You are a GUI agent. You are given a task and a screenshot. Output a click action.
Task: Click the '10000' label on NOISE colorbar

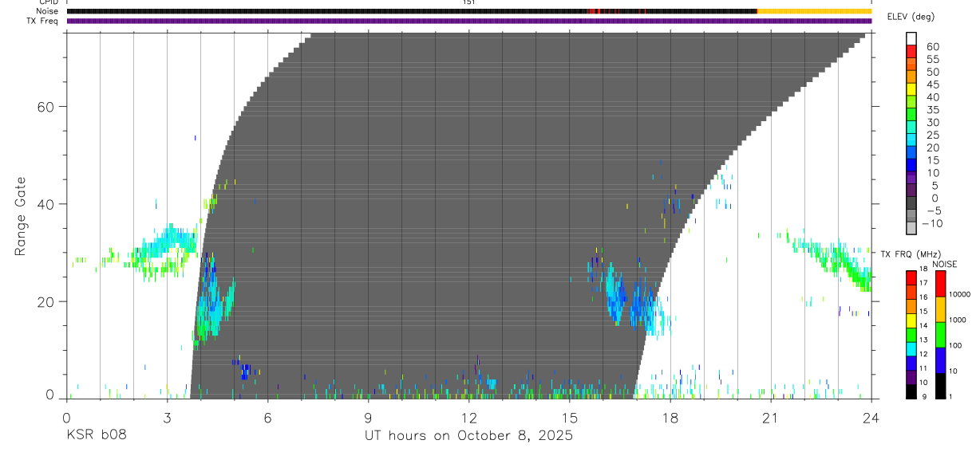tap(959, 294)
